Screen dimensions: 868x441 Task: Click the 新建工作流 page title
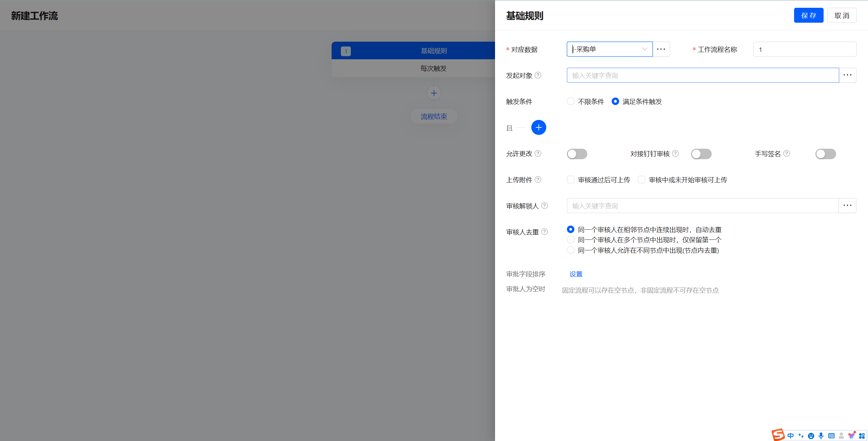point(35,16)
